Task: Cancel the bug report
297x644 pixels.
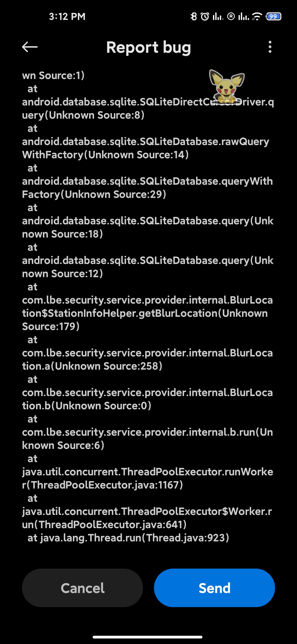Action: [x=82, y=588]
